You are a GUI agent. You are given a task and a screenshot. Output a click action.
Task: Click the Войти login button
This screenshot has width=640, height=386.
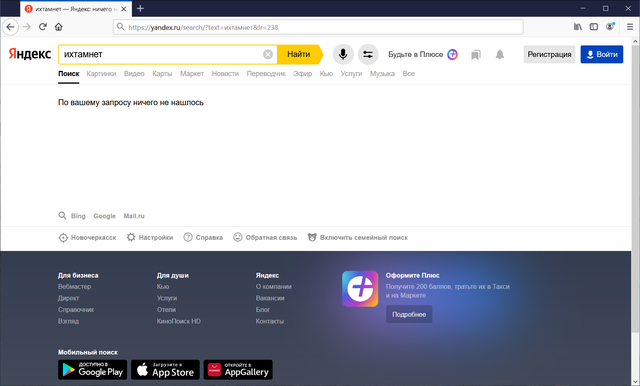click(x=602, y=54)
